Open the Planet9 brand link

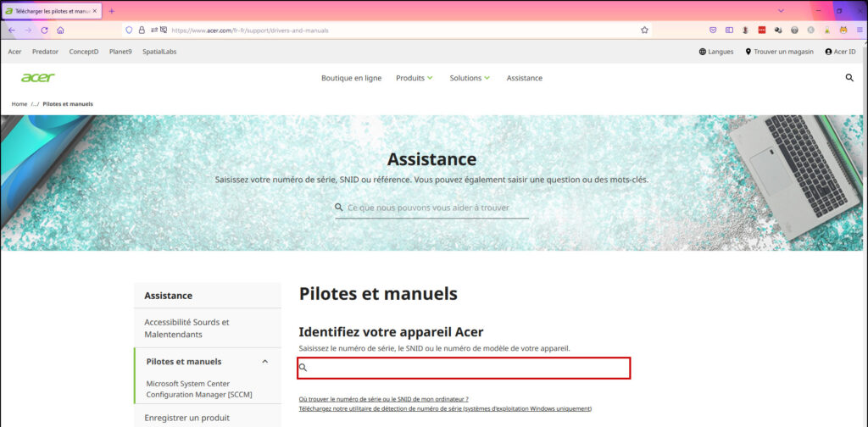pos(120,52)
